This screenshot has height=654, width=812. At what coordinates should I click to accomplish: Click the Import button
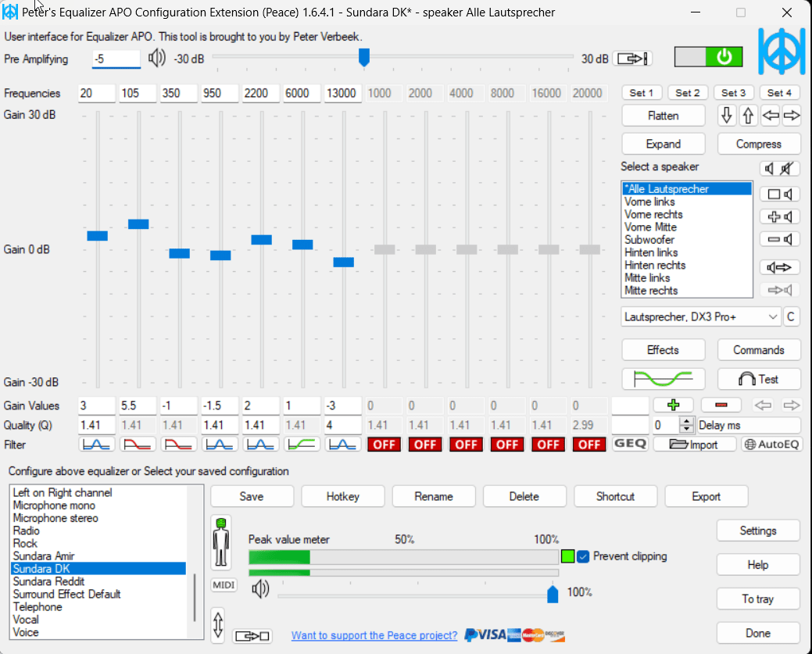[x=695, y=445]
